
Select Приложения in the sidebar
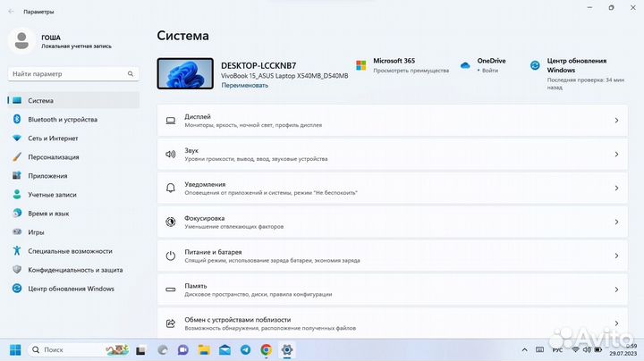pyautogui.click(x=73, y=176)
